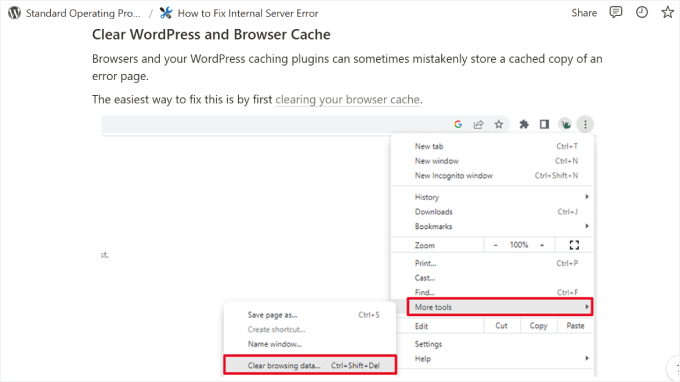Click the Google icon in Chrome toolbar

[x=458, y=124]
